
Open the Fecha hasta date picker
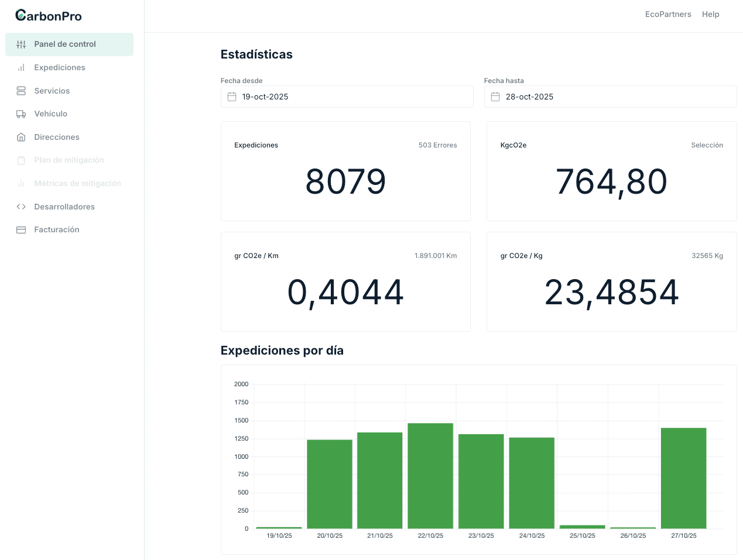coord(610,97)
